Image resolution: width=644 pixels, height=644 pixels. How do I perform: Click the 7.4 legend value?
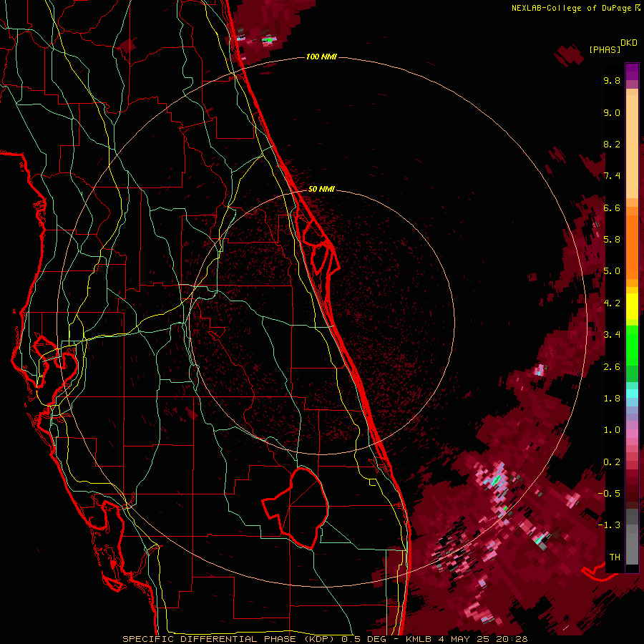point(612,176)
